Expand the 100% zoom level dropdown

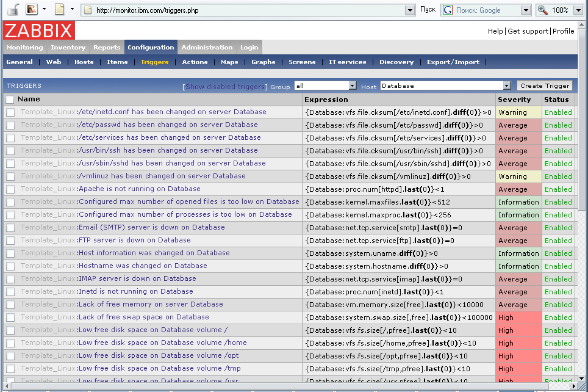[578, 10]
